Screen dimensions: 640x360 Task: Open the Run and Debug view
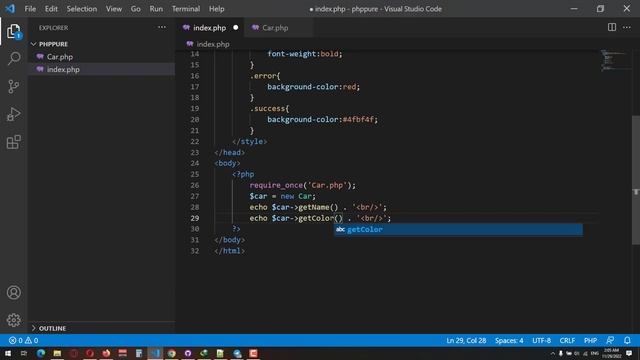13,114
